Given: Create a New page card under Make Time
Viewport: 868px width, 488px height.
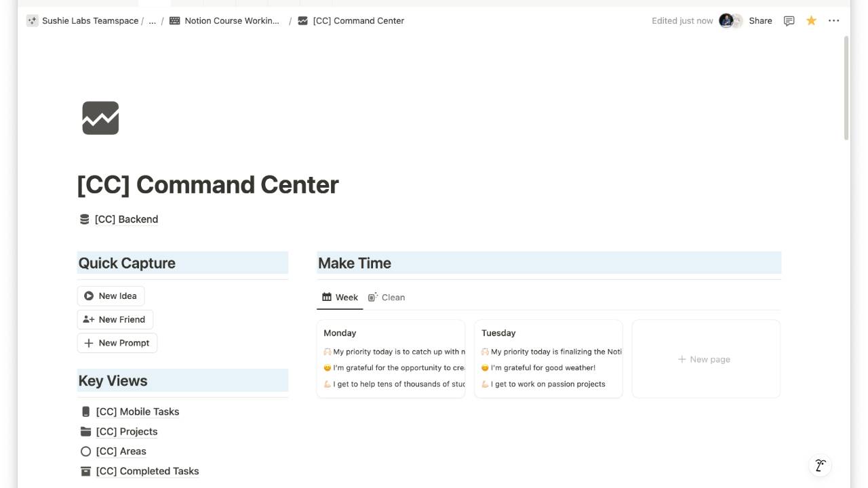Looking at the screenshot, I should tap(705, 359).
